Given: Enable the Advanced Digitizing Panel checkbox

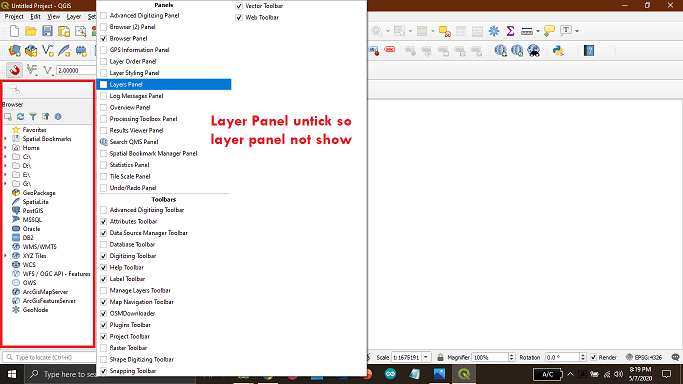Looking at the screenshot, I should [x=104, y=15].
